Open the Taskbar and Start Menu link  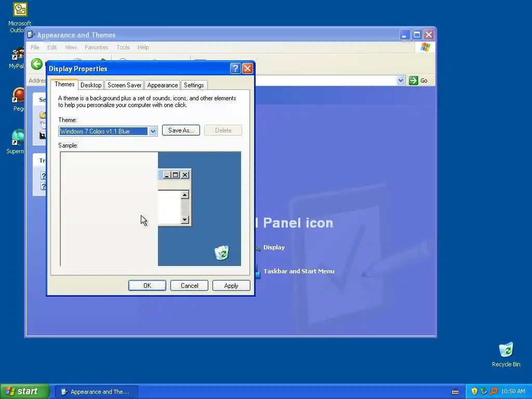(299, 271)
